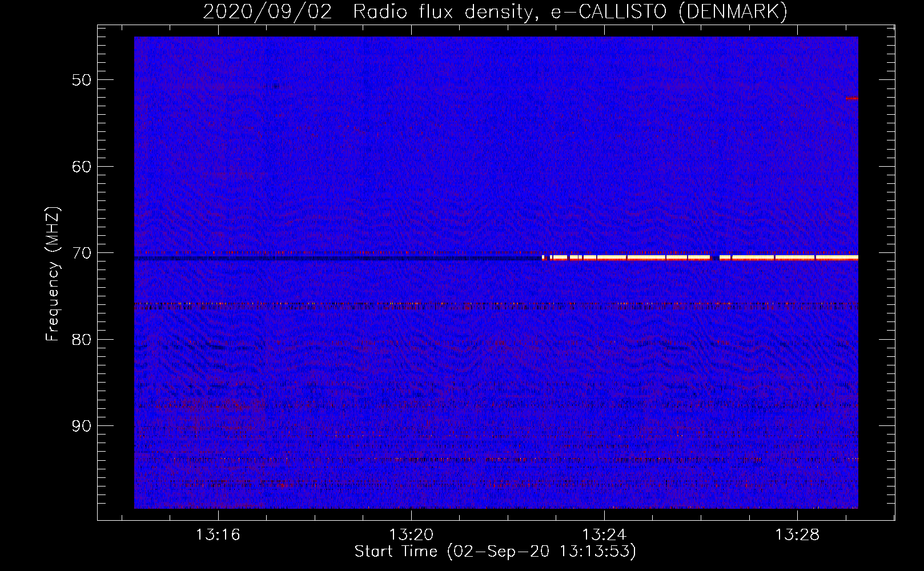
Task: Click the plot title '2020/09/02 Radio flux density'
Action: [x=496, y=12]
